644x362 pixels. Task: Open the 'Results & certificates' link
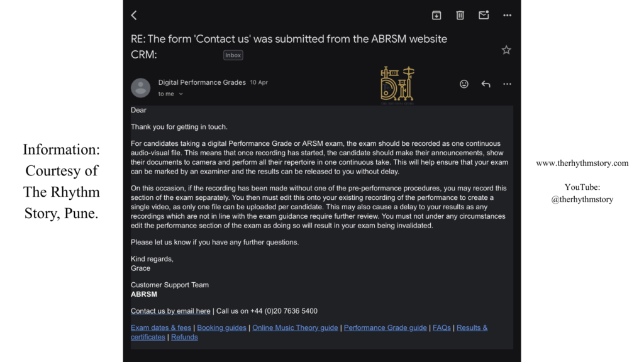(472, 327)
